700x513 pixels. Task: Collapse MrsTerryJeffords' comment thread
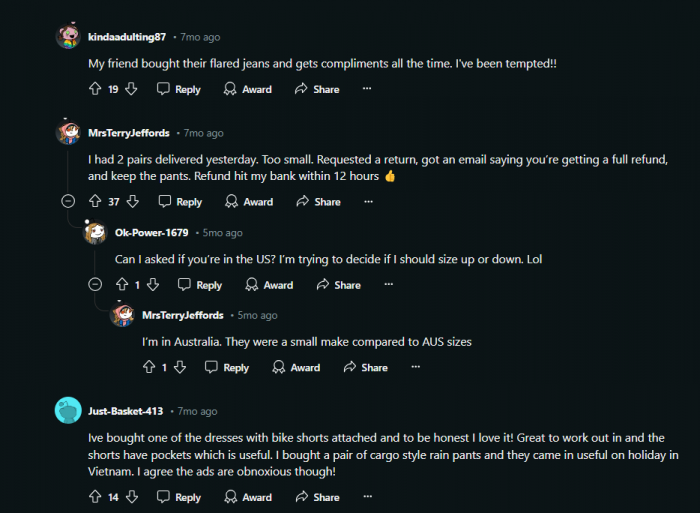tap(68, 201)
